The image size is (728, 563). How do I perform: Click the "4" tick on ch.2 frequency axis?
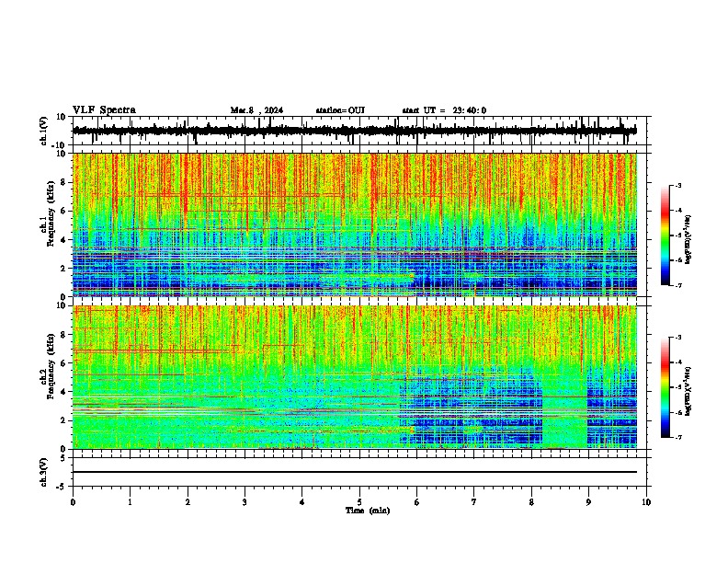point(63,392)
